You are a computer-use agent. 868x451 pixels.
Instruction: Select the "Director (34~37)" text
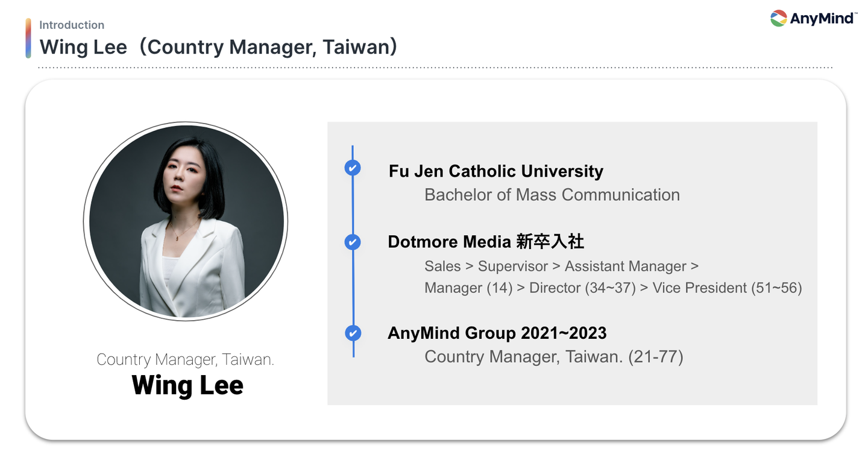point(582,288)
